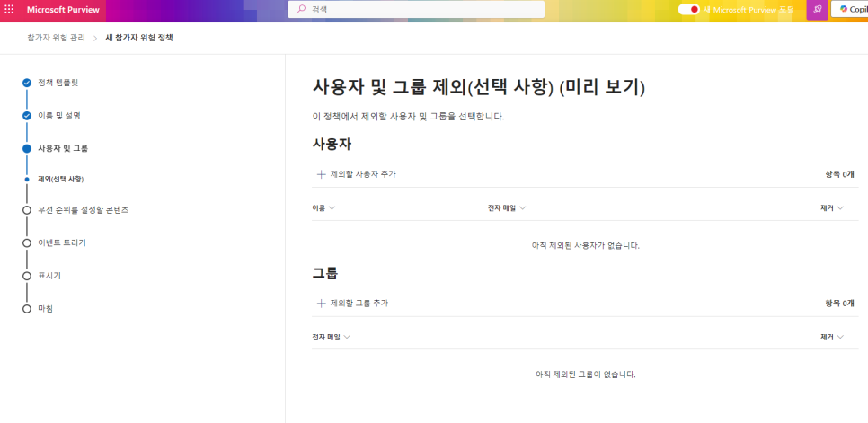
Task: Sort users by 전자 메일 column
Action: tap(507, 207)
